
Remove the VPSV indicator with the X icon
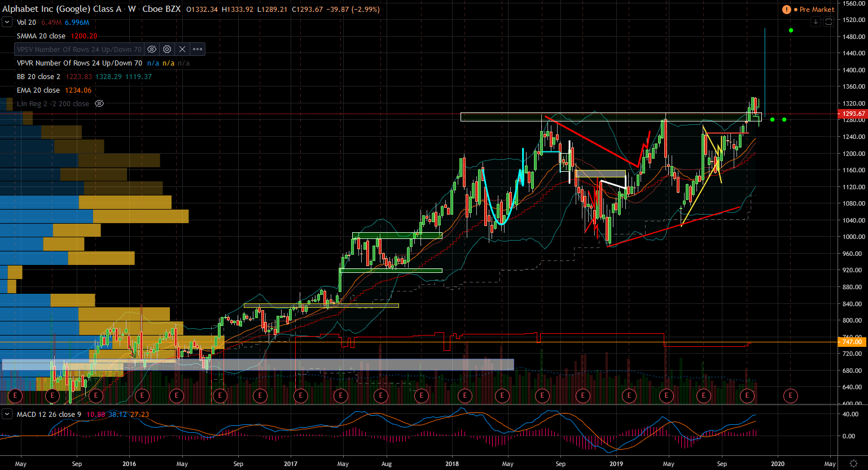182,49
